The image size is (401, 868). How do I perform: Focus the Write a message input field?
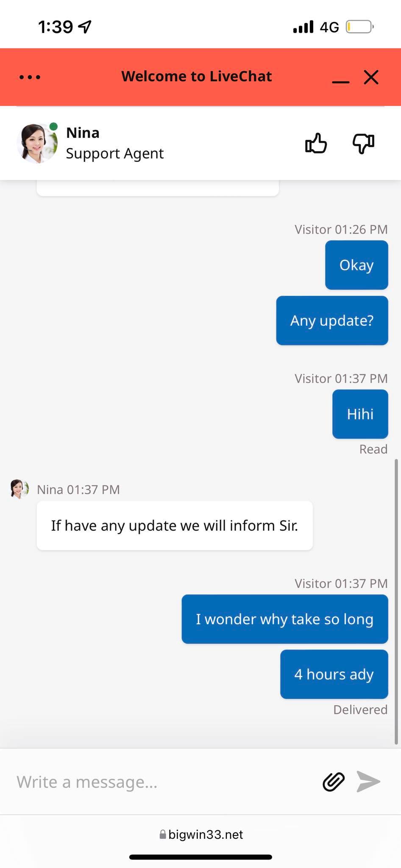161,782
